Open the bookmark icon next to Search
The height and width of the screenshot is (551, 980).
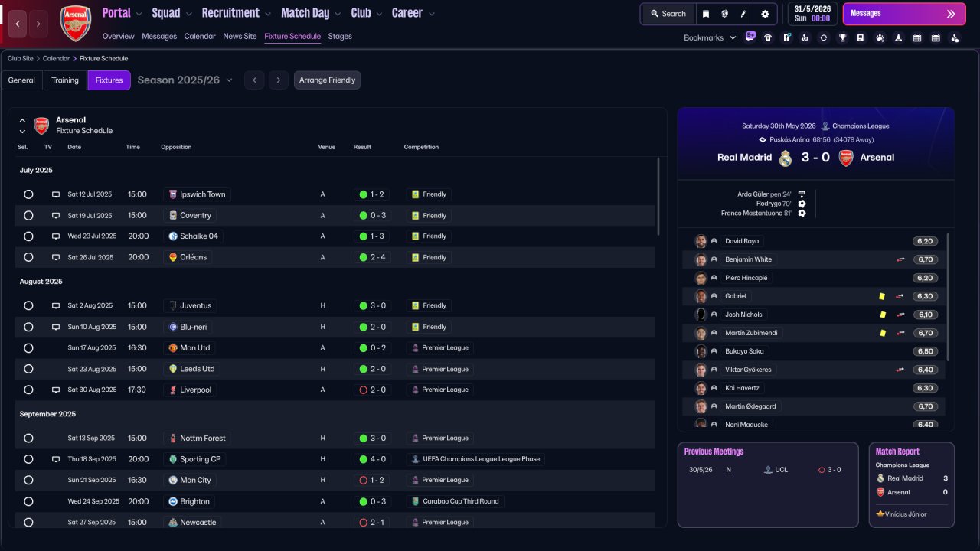(706, 14)
